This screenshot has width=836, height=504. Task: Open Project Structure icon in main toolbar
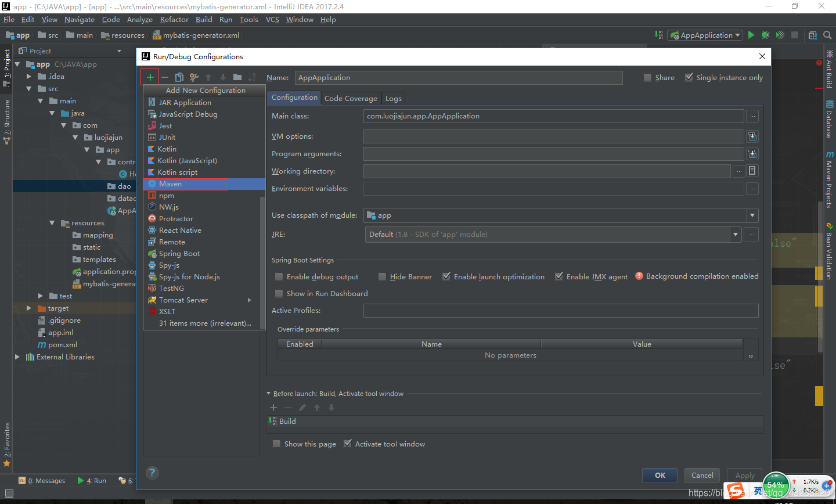(813, 35)
